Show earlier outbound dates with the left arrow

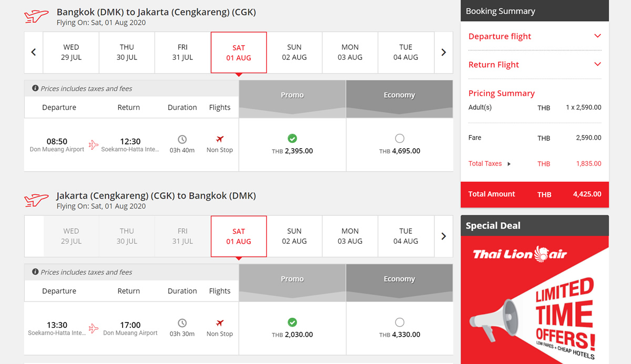[34, 53]
